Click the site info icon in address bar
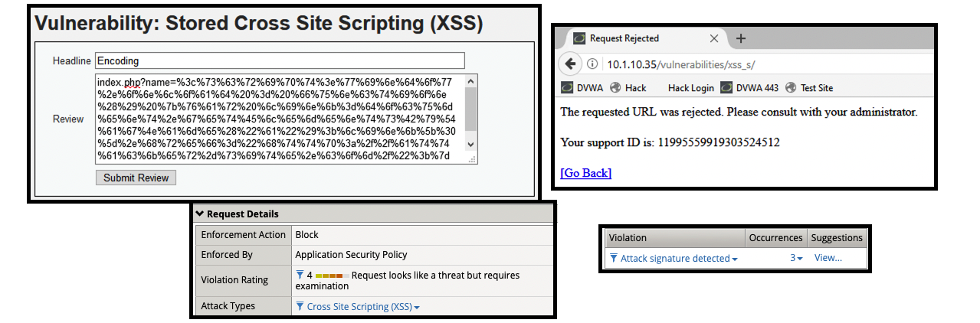The width and height of the screenshot is (980, 323). tap(593, 64)
